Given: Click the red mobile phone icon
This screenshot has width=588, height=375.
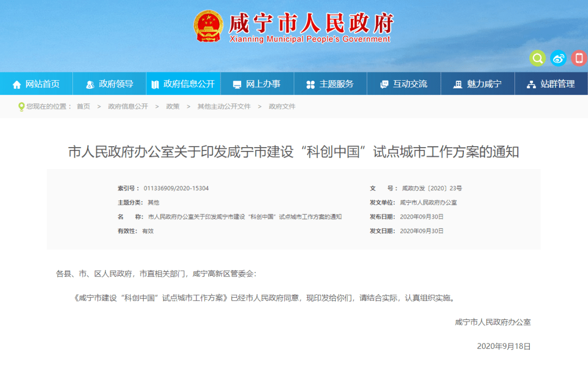Looking at the screenshot, I should [x=579, y=58].
